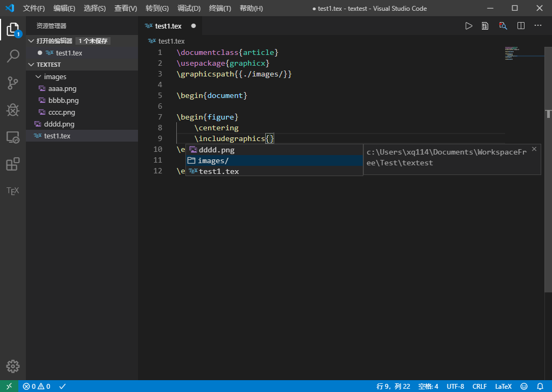The width and height of the screenshot is (552, 392).
Task: Select bbbb.png in the explorer
Action: 82,101
